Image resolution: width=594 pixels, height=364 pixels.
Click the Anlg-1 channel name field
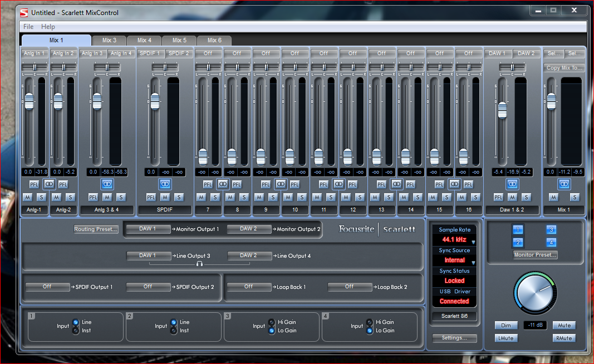tap(34, 210)
